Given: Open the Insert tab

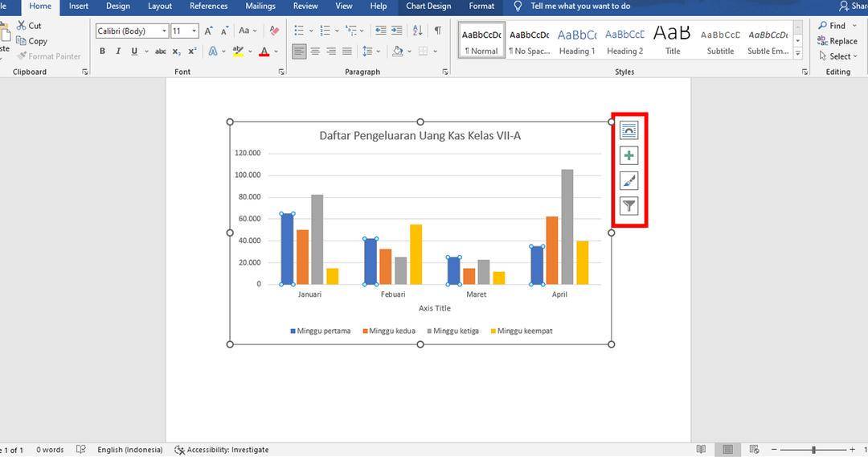Looking at the screenshot, I should click(79, 6).
